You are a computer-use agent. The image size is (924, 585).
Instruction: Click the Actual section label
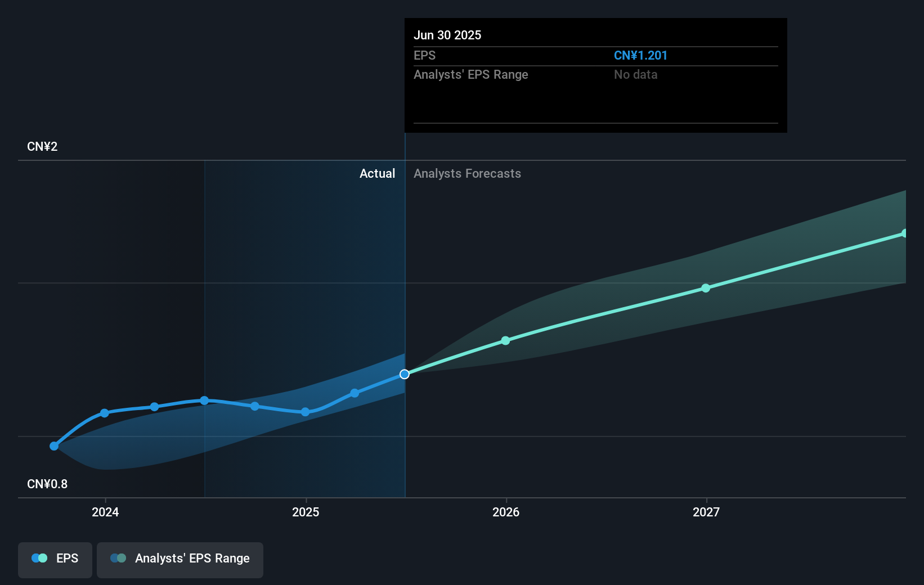pos(377,173)
